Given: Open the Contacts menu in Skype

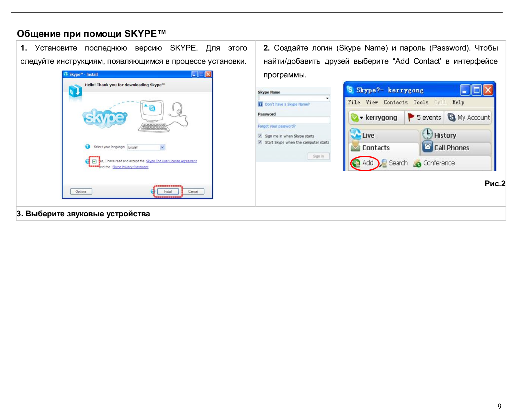Looking at the screenshot, I should tap(395, 102).
